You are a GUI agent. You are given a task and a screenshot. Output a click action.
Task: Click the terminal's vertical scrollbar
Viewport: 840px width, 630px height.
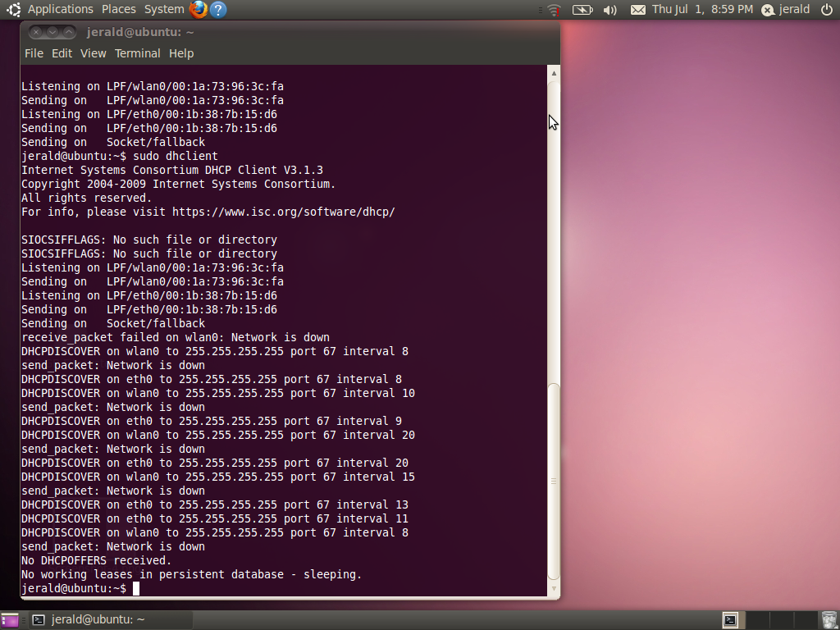(554, 328)
